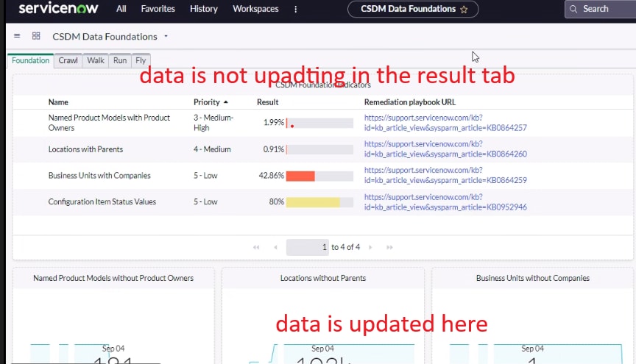Go to next page of indicators
This screenshot has width=636, height=364.
pyautogui.click(x=370, y=247)
